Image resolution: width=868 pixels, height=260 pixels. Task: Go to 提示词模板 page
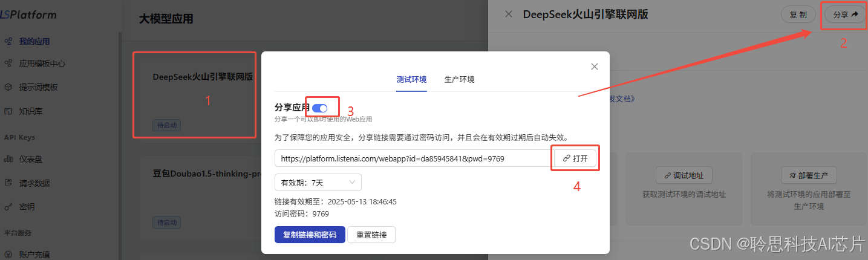coord(39,87)
